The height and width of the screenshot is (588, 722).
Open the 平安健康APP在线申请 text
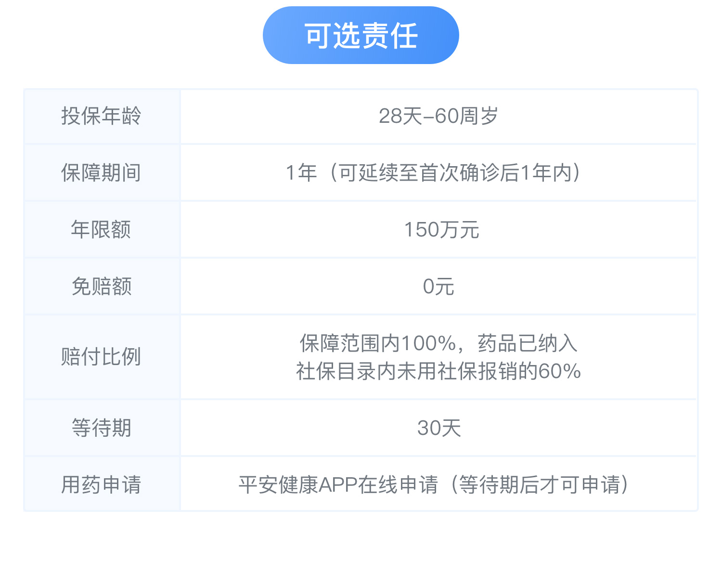[x=338, y=484]
